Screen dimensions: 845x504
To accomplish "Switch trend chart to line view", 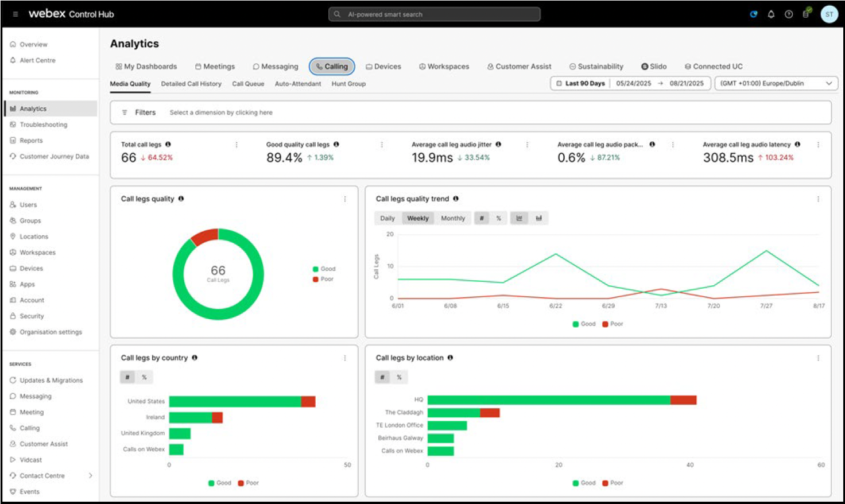I will point(519,218).
